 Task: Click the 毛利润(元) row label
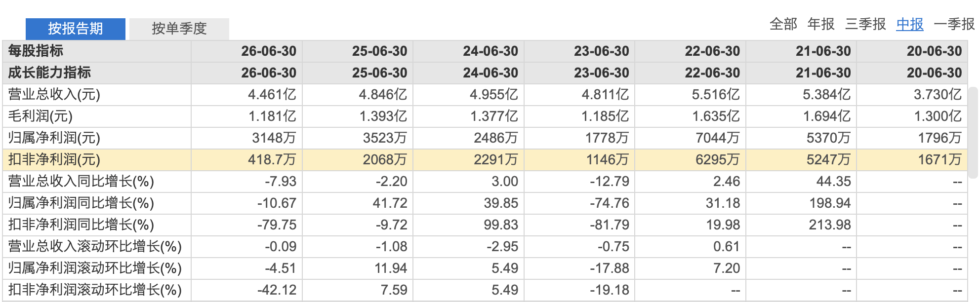coord(41,116)
